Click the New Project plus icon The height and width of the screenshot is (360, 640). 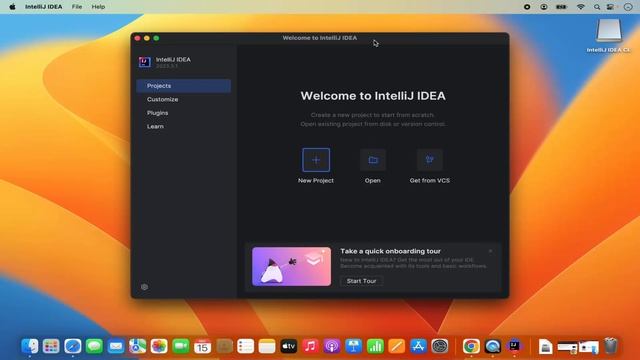point(316,160)
